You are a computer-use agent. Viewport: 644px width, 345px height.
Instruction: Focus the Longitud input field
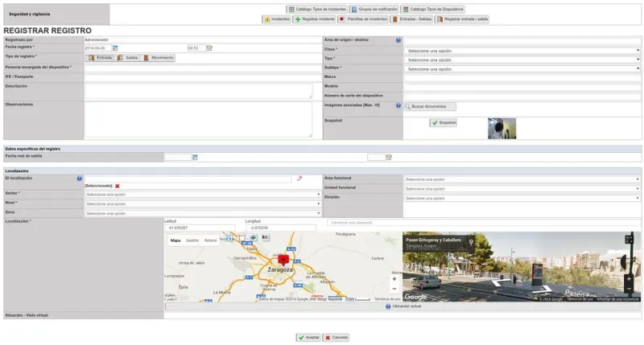pyautogui.click(x=281, y=228)
